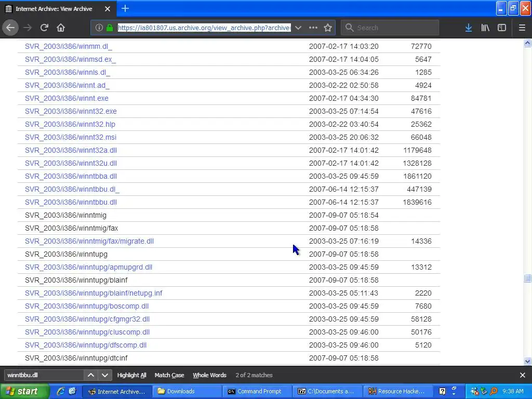The image size is (532, 399).
Task: Open winntmig/fax/migrate.dll link
Action: pos(89,241)
